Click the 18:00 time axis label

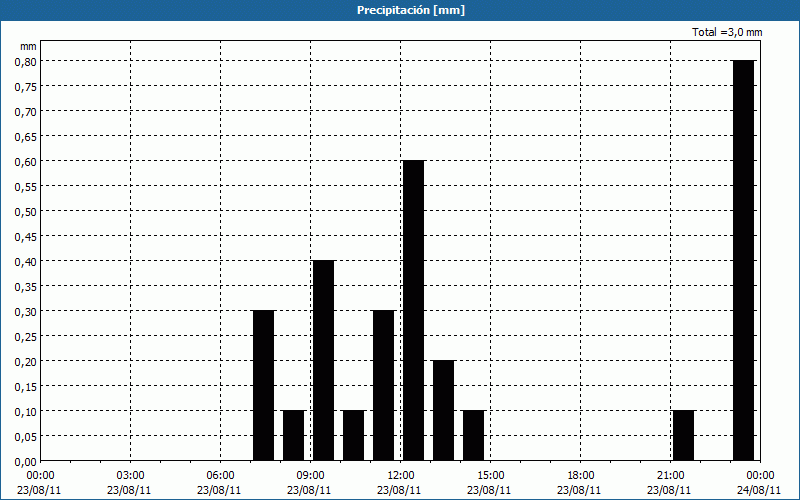click(581, 476)
